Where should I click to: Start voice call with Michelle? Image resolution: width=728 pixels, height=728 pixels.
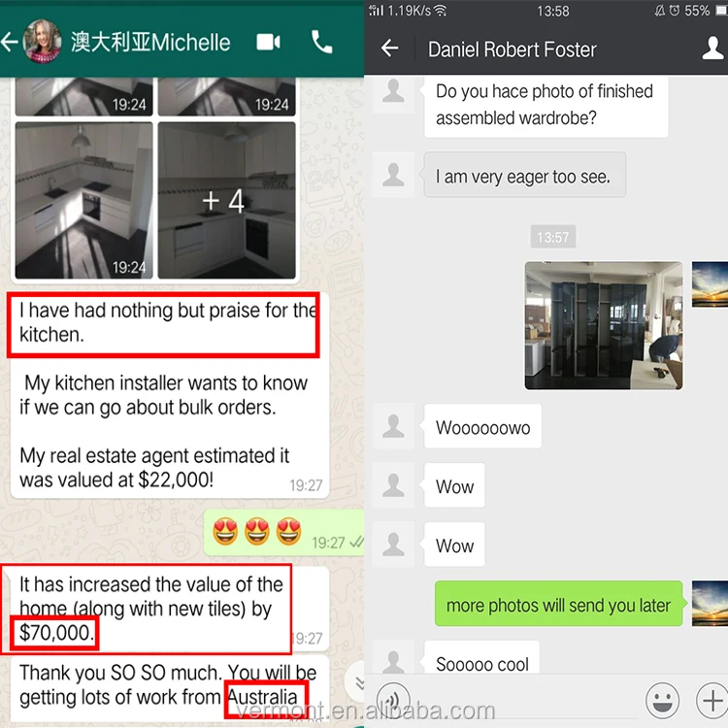tap(321, 43)
